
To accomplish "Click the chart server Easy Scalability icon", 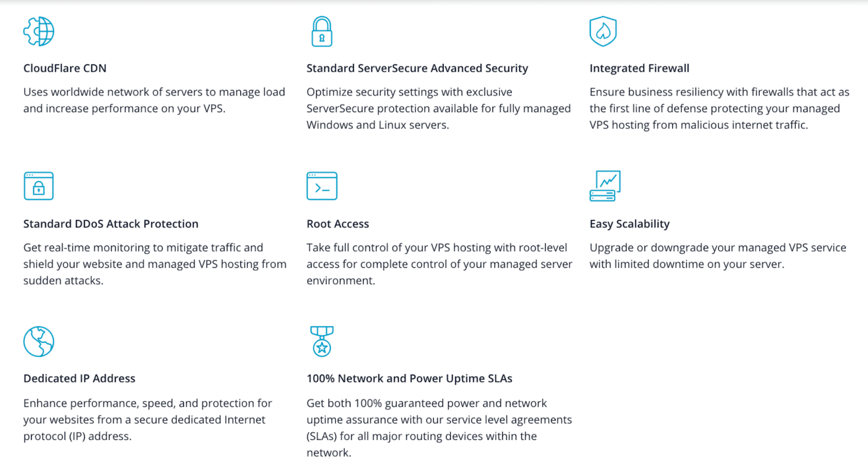I will 605,186.
